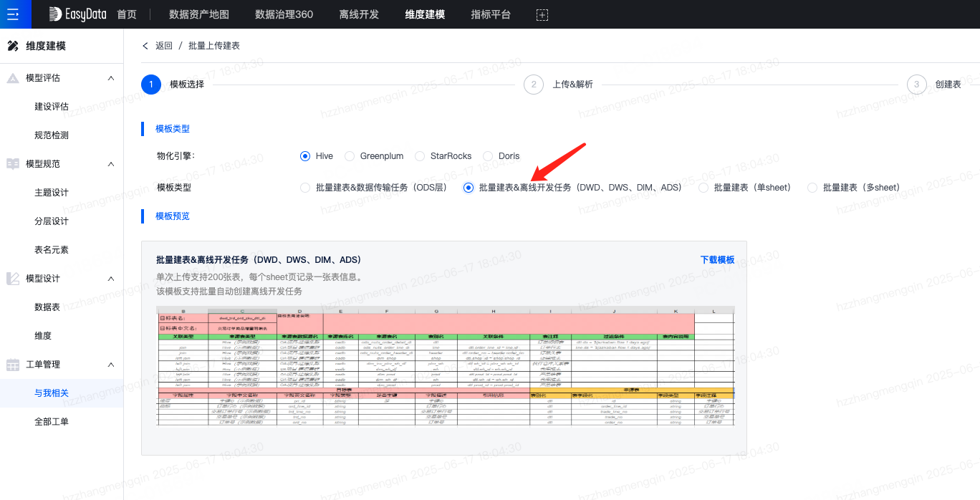Click the 工单管理 table icon
The image size is (980, 500).
coord(13,365)
